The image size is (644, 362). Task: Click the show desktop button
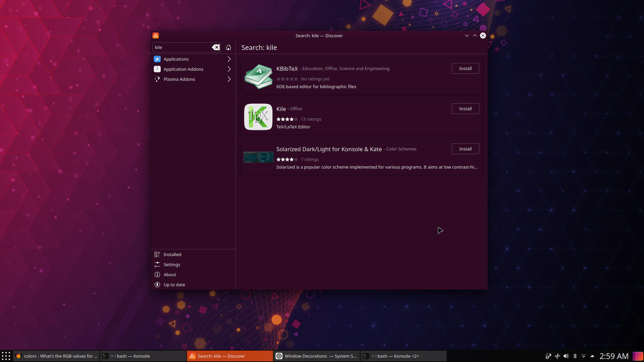[638, 356]
